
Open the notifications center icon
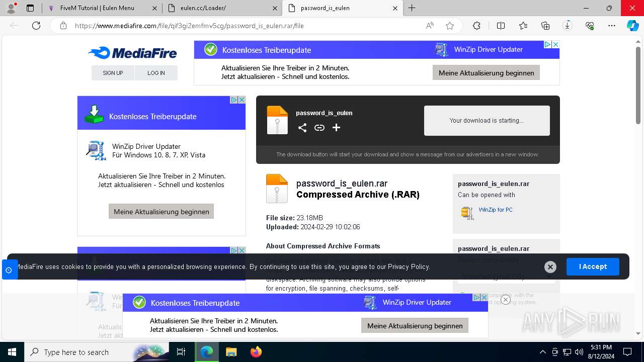[x=627, y=352]
